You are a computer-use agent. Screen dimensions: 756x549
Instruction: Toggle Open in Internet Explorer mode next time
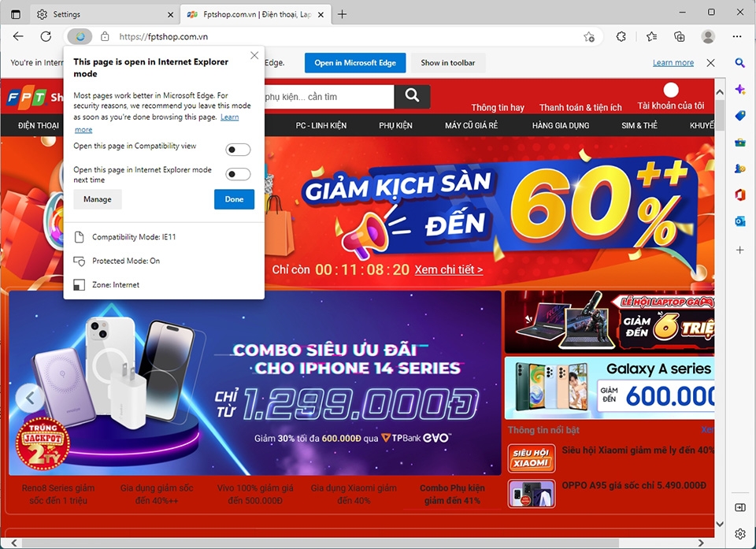(x=238, y=174)
